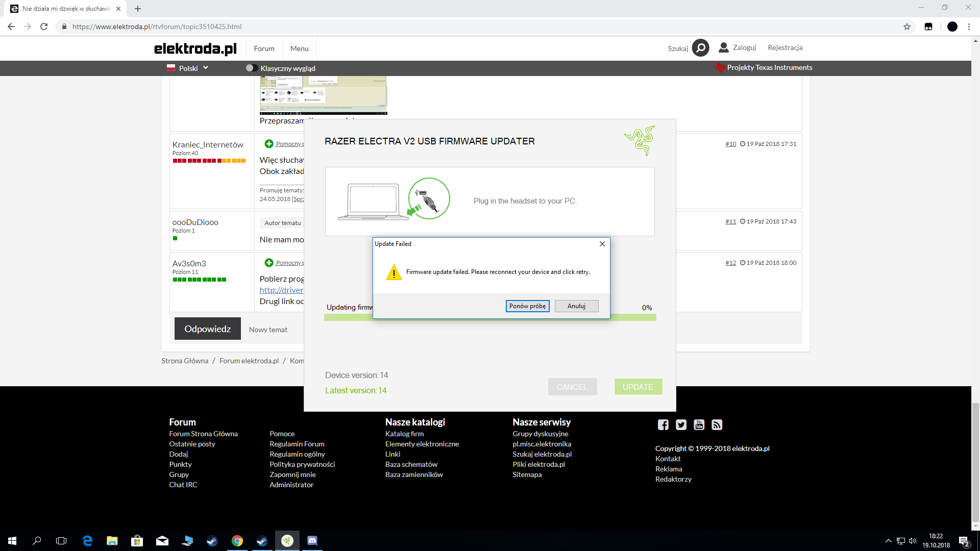The image size is (980, 551).
Task: Open post permalink #10
Action: point(730,144)
